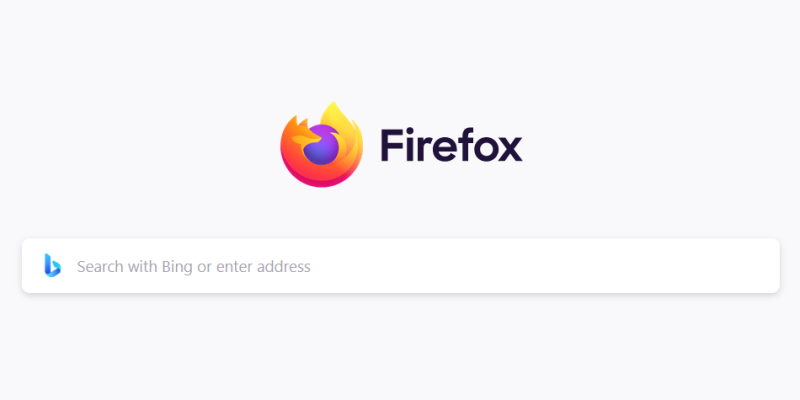This screenshot has width=800, height=400.
Task: Click the 'Fire' part of the Firefox title
Action: [415, 145]
